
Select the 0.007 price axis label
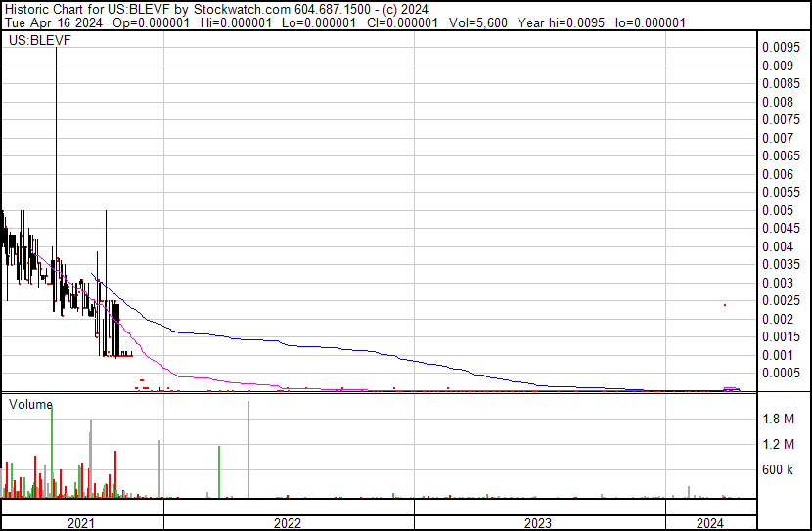point(778,138)
